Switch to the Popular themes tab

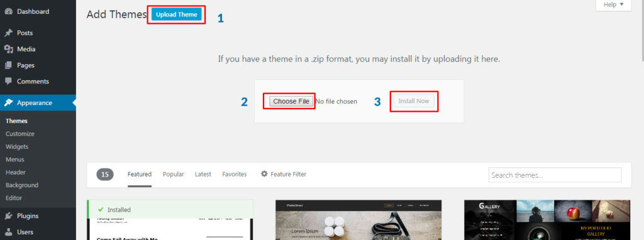(174, 175)
